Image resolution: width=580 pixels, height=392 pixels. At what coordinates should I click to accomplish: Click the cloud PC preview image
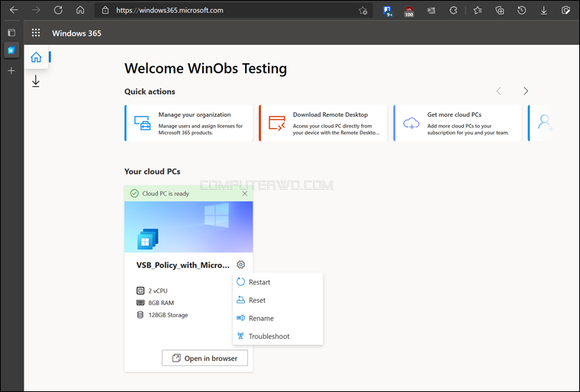point(188,227)
